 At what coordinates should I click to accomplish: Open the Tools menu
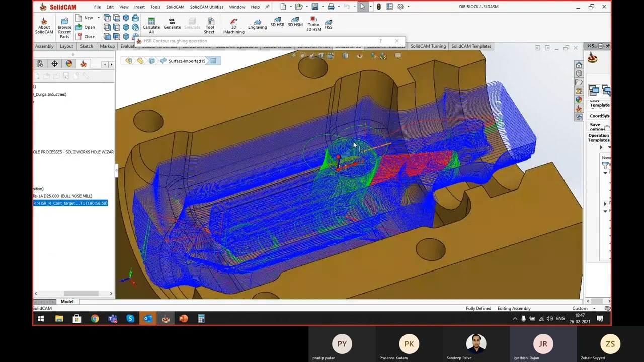pyautogui.click(x=155, y=7)
